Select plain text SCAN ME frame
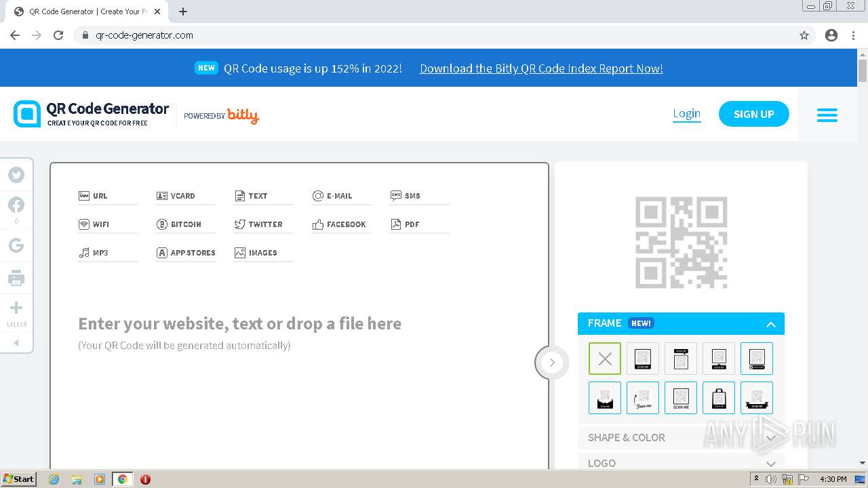This screenshot has height=488, width=868. (x=681, y=398)
